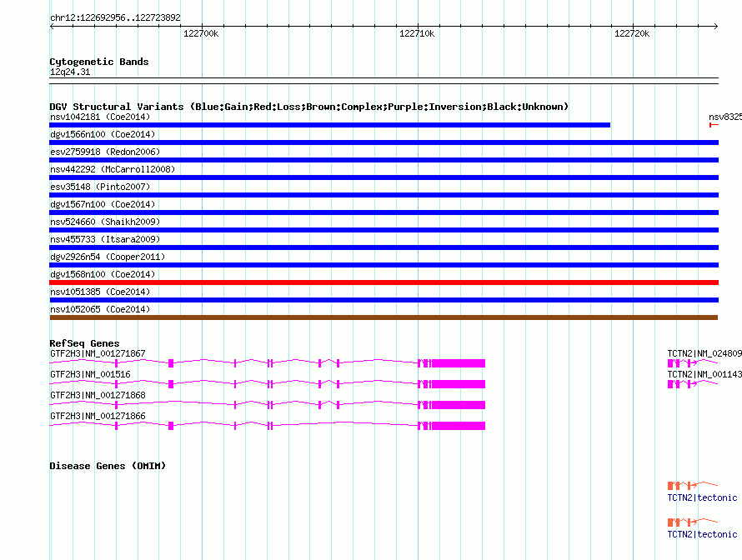Click lower orange TCTN2 OMIM gene glyph
742x560 pixels.
(x=693, y=522)
